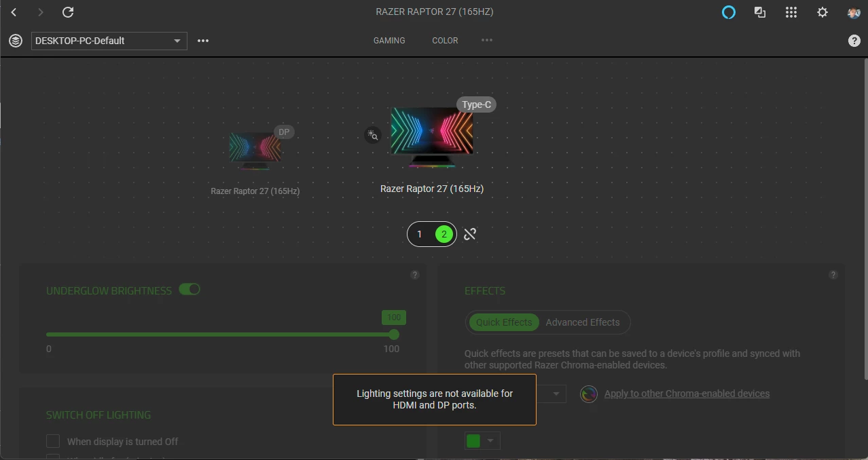
Task: Click the profile layers icon
Action: tap(16, 41)
